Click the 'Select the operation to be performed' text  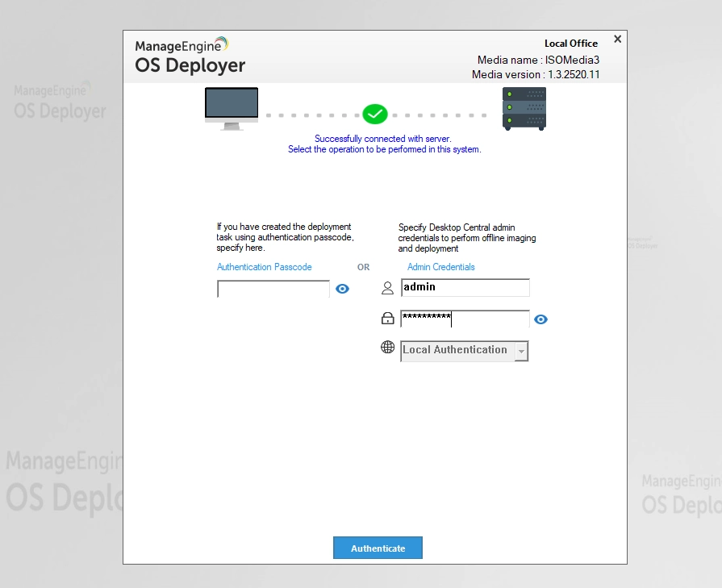tap(385, 149)
